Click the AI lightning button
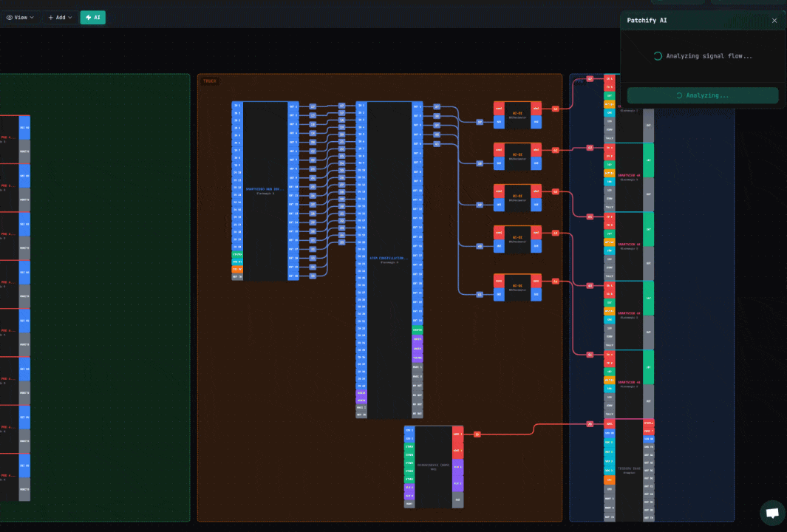The height and width of the screenshot is (532, 787). point(93,18)
